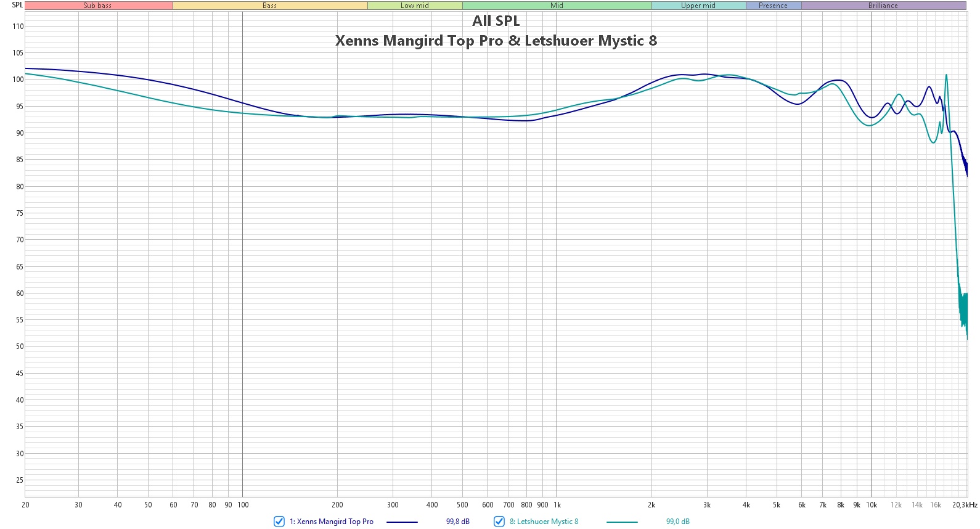
Task: Click the '10k' frequency axis label
Action: [x=872, y=505]
